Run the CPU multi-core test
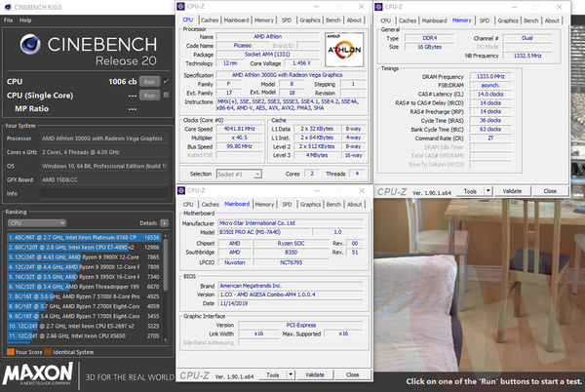The image size is (585, 392). coord(149,81)
